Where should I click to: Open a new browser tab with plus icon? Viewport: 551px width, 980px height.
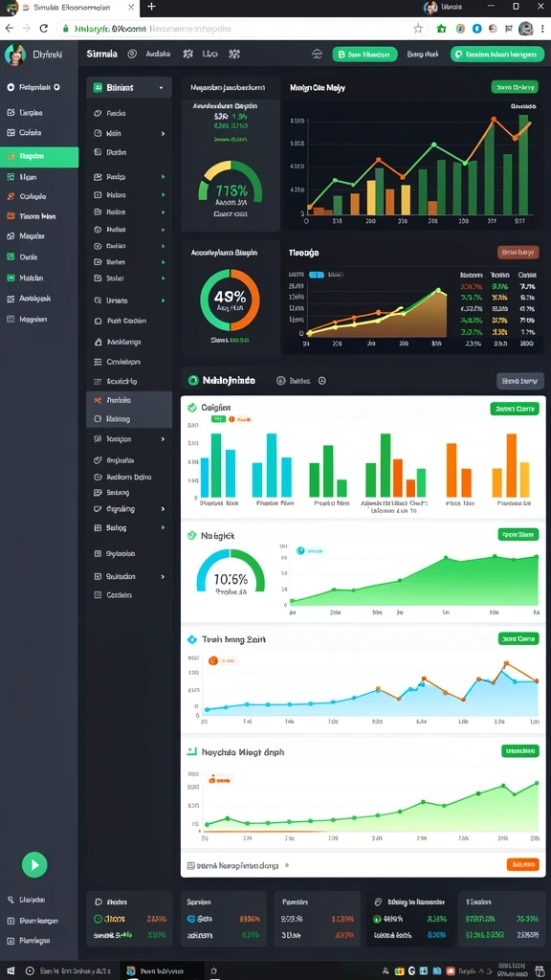coord(151,7)
